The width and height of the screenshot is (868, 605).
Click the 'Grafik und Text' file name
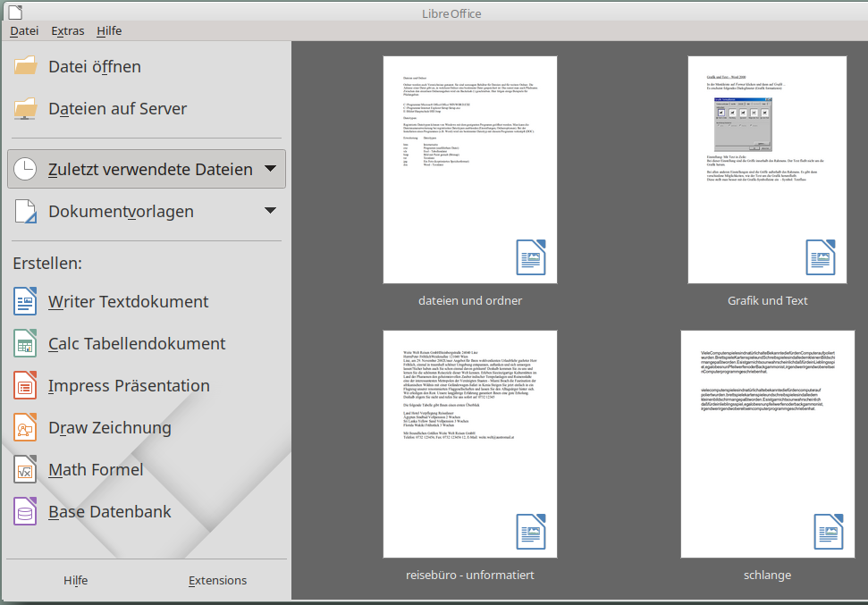[767, 300]
